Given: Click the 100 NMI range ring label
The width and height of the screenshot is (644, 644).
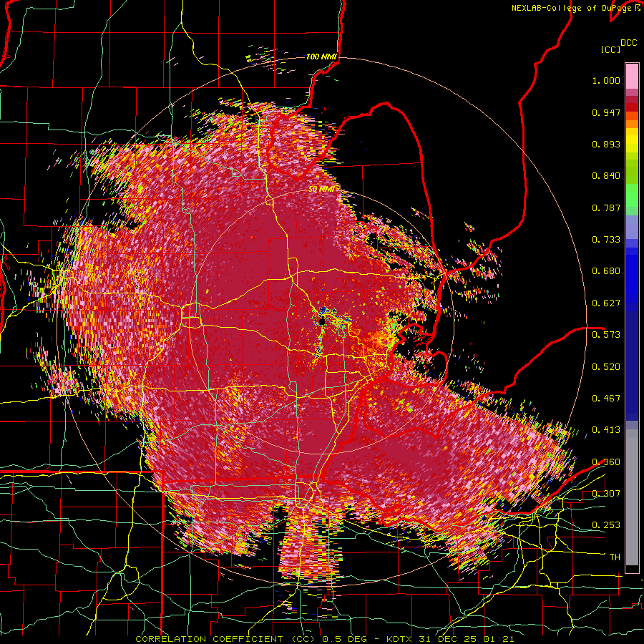Looking at the screenshot, I should (x=321, y=57).
